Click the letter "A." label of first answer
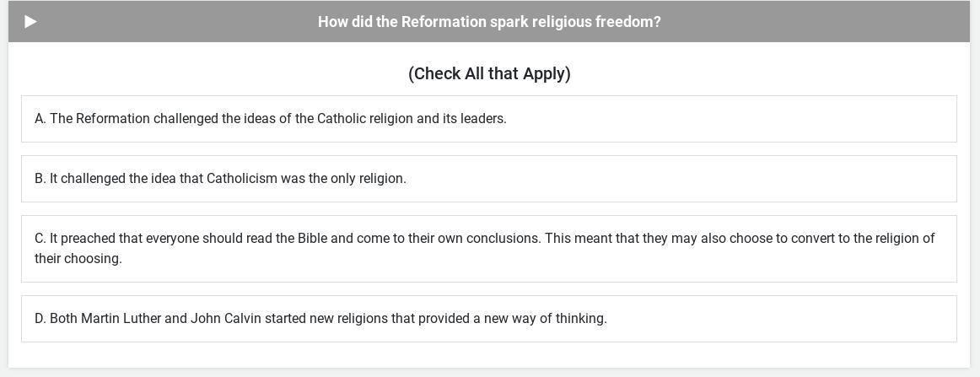 (x=40, y=119)
